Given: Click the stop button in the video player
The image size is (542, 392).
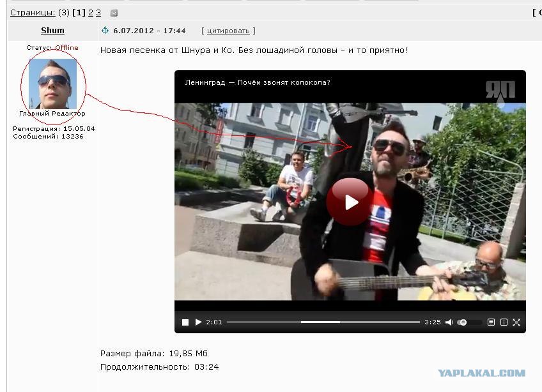Looking at the screenshot, I should tap(185, 322).
